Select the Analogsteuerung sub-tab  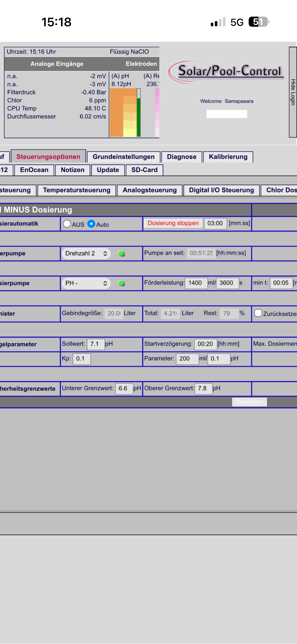coord(150,190)
